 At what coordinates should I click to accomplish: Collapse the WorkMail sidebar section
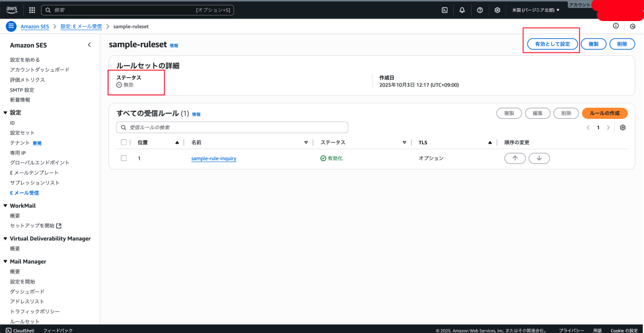pos(5,205)
